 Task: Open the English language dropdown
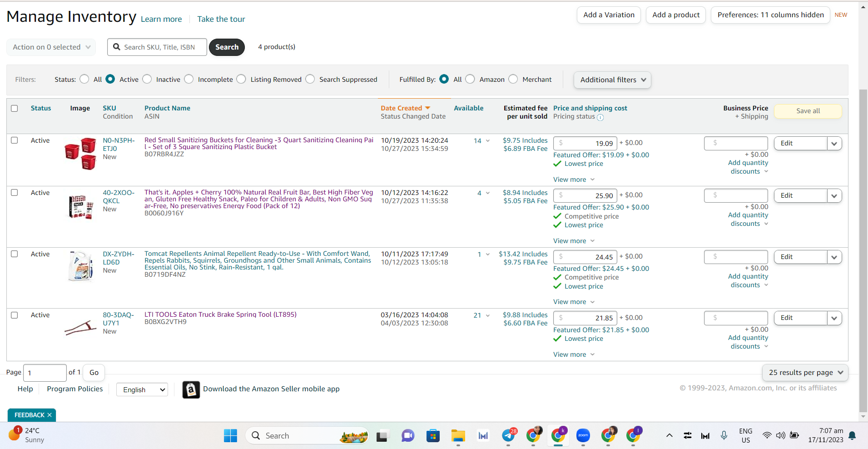point(142,390)
